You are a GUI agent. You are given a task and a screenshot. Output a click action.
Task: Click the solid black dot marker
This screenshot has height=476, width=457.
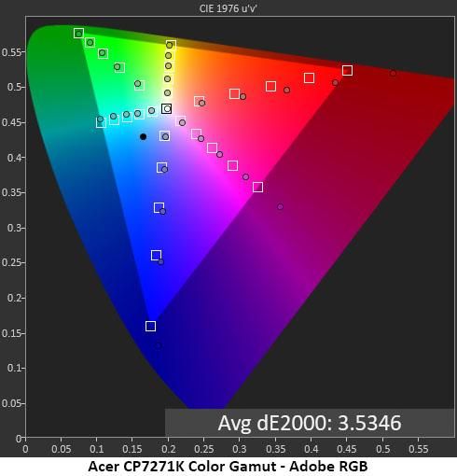(143, 136)
